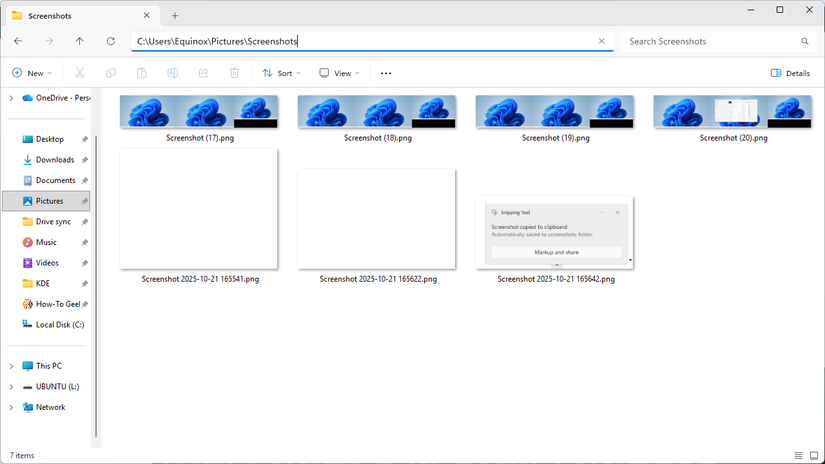Open the See more ellipsis menu
The width and height of the screenshot is (825, 464).
click(386, 73)
